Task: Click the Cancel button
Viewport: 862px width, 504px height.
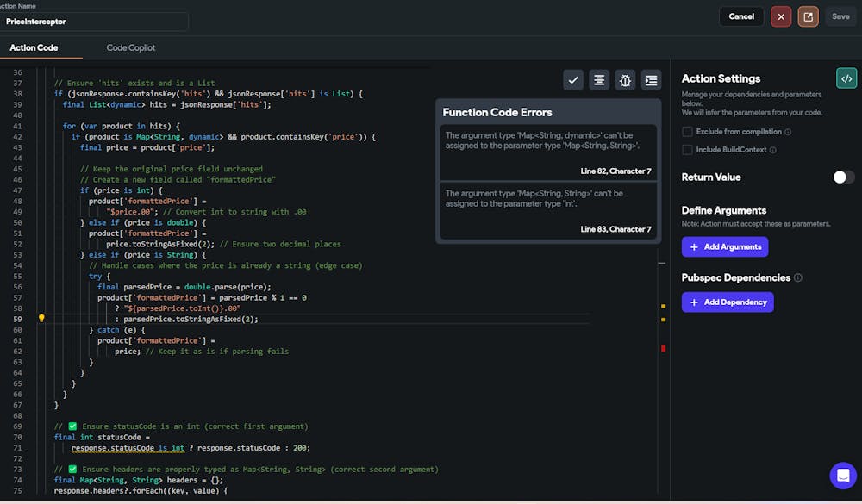Action: pyautogui.click(x=741, y=16)
